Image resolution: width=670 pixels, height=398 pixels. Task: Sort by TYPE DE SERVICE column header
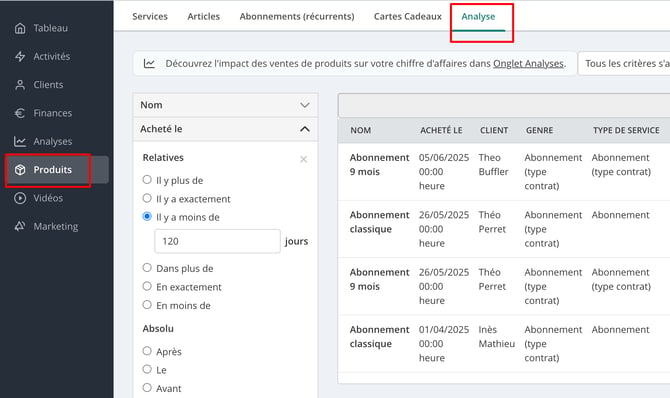click(626, 130)
